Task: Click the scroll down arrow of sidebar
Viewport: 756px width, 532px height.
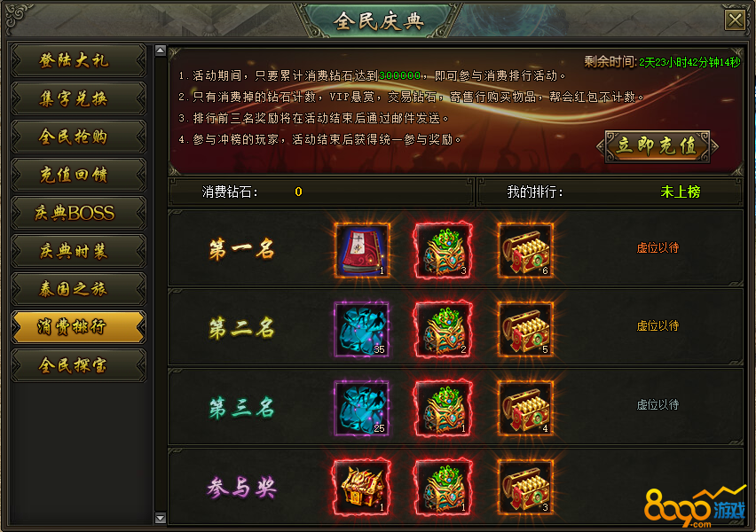Action: point(161,518)
